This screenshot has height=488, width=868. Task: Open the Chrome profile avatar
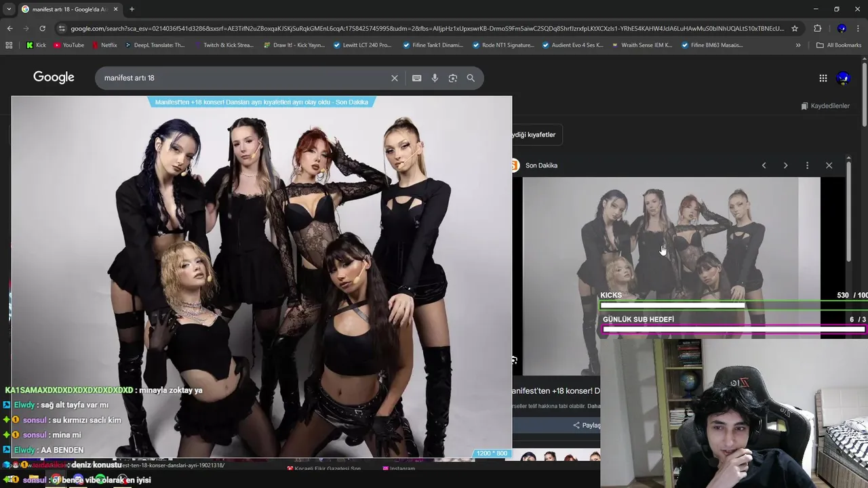[x=842, y=28]
